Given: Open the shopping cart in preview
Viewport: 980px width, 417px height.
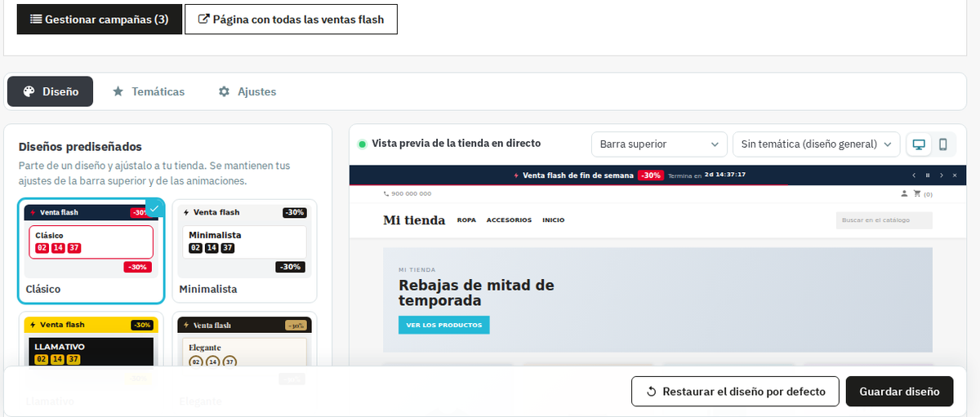Looking at the screenshot, I should click(923, 194).
